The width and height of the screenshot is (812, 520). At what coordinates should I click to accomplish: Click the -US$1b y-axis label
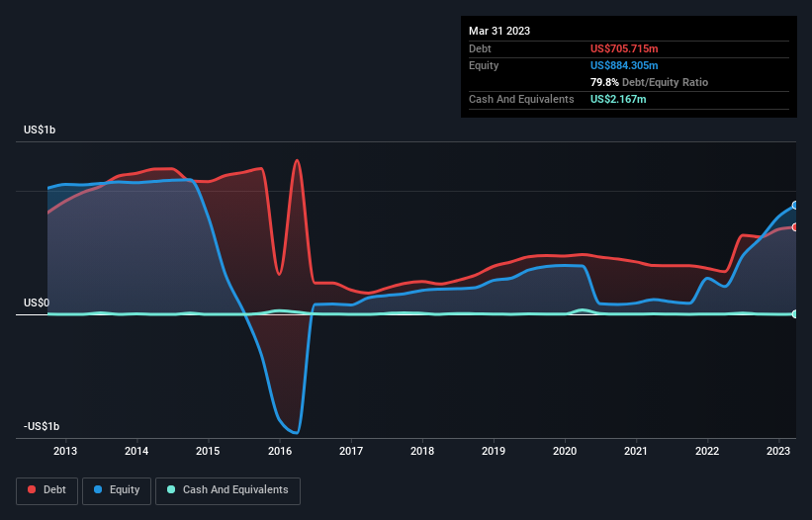42,426
